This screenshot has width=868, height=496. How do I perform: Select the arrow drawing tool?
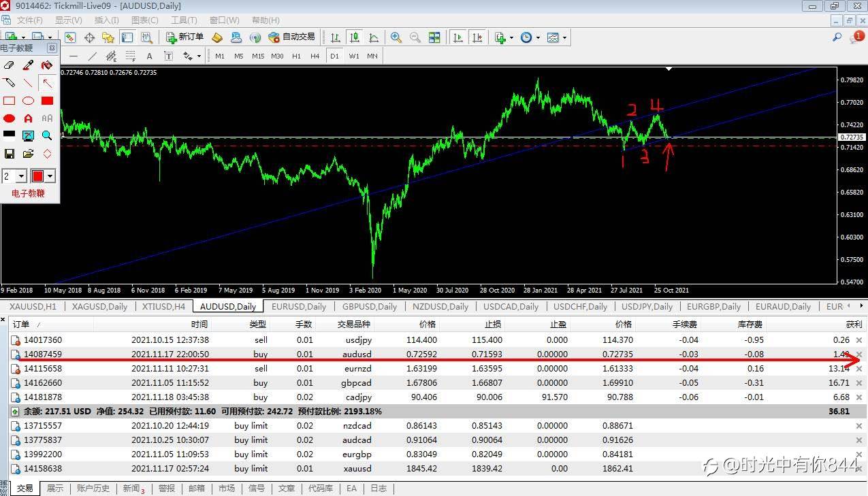tap(47, 83)
